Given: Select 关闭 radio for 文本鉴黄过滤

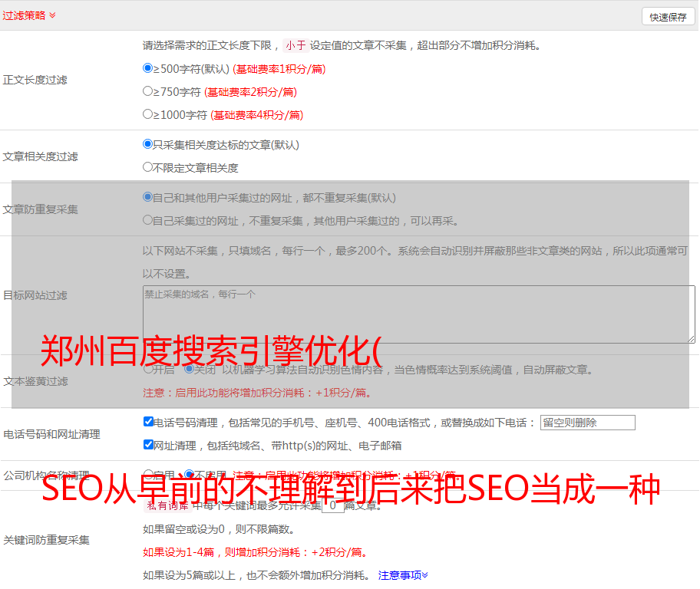Looking at the screenshot, I should coord(189,369).
